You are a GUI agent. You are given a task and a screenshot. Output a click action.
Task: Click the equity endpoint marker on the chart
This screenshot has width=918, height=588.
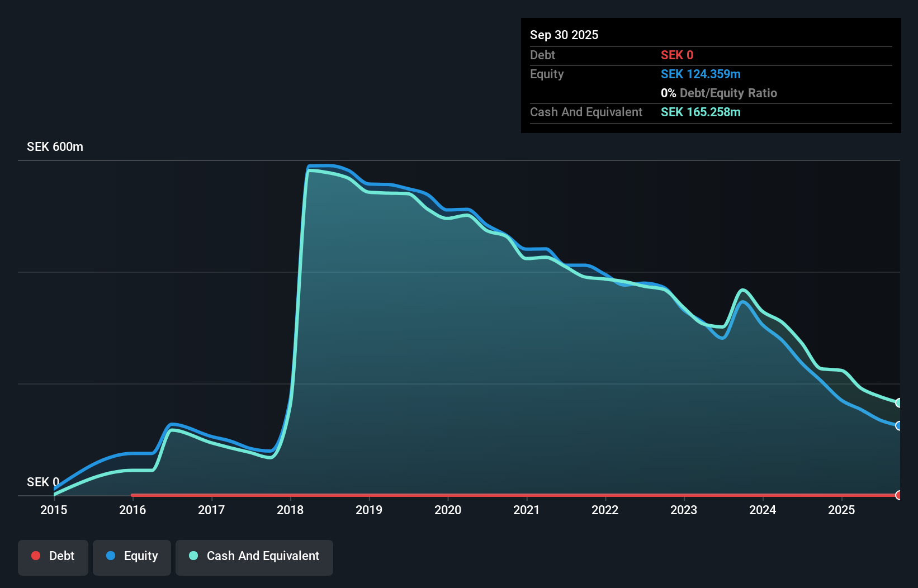(898, 426)
